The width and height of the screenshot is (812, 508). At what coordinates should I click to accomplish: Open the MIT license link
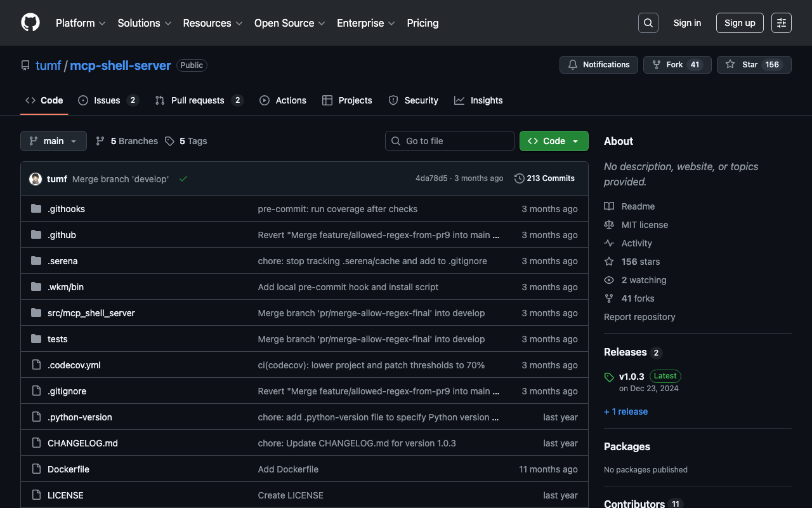click(645, 225)
